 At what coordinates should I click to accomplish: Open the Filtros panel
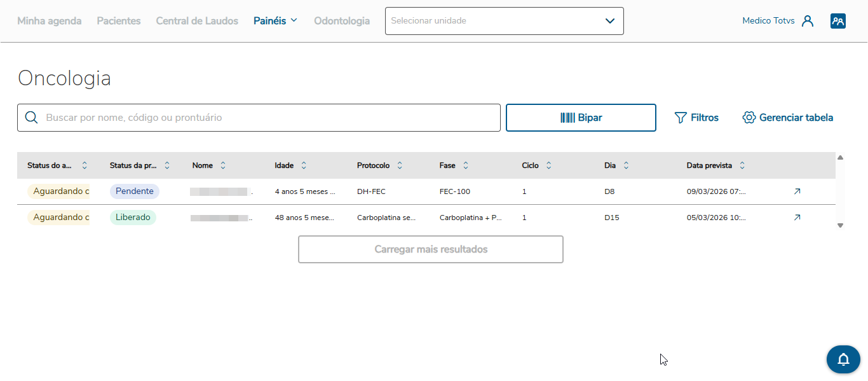point(696,118)
